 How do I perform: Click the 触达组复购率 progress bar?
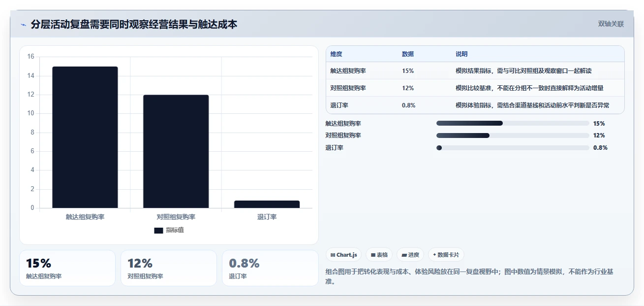(513, 123)
